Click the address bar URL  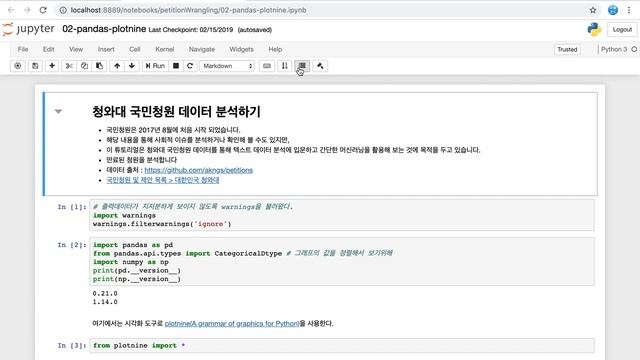point(188,10)
